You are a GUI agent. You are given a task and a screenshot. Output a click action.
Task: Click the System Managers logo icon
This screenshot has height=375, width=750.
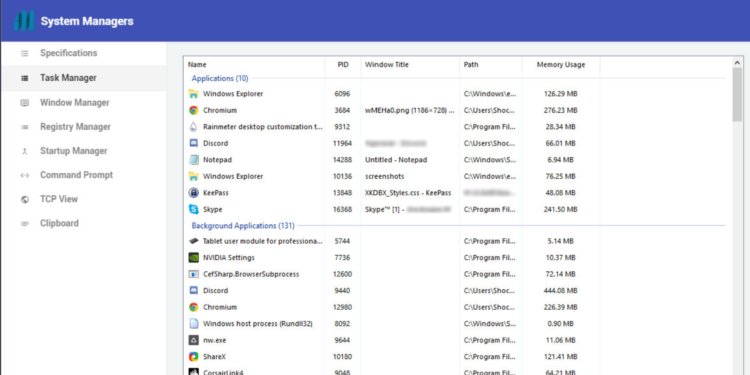click(x=24, y=21)
